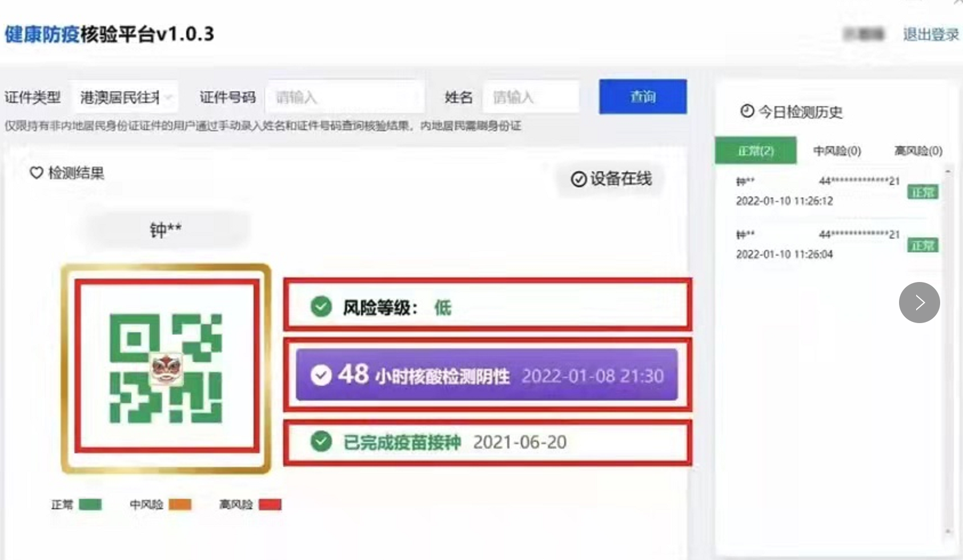The height and width of the screenshot is (560, 963).
Task: Click the green health QR code
Action: (166, 368)
